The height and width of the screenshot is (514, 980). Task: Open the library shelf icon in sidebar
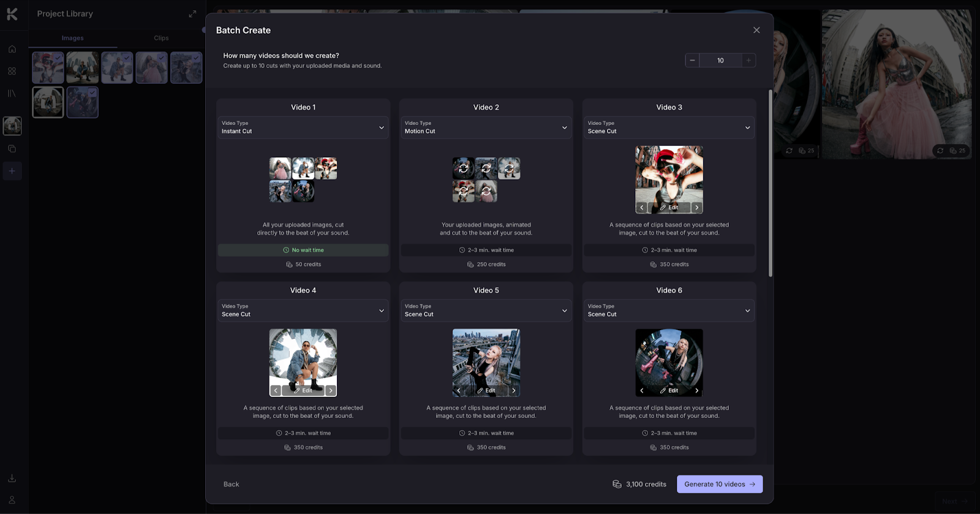[x=12, y=93]
